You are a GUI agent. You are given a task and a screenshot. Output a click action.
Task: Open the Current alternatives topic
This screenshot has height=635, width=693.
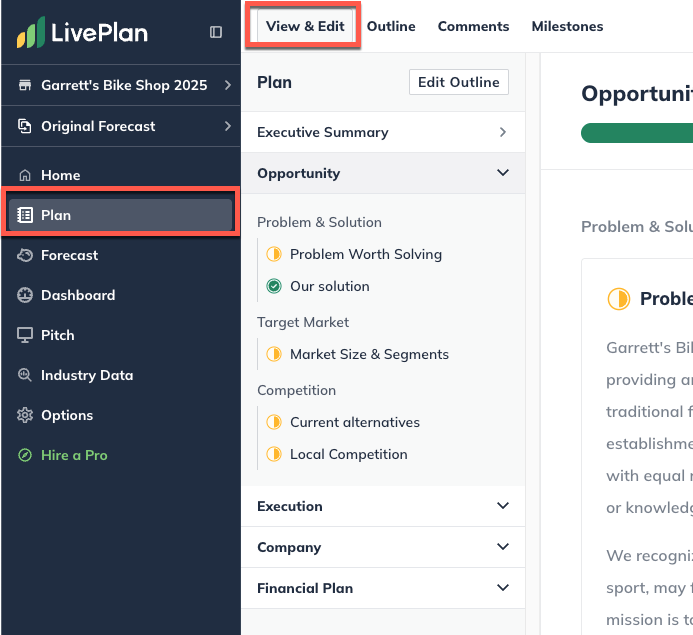[x=355, y=422]
